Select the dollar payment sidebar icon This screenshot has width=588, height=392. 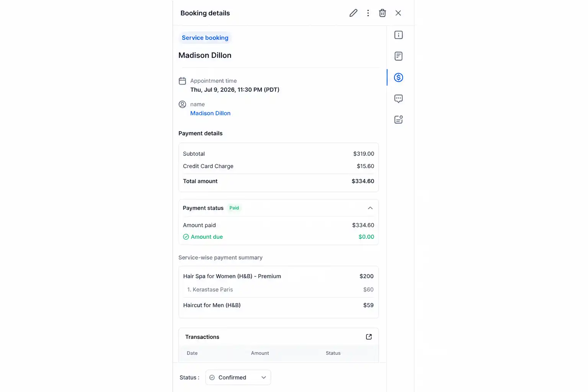click(x=399, y=77)
